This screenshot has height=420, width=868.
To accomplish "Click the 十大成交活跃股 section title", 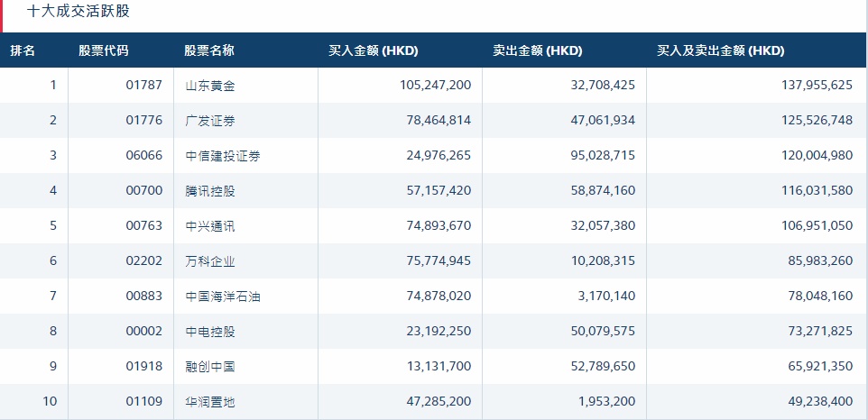I will (x=78, y=11).
